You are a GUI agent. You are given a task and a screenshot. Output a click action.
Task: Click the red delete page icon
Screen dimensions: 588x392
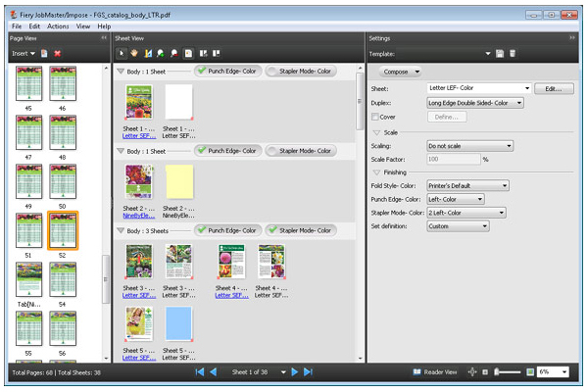58,52
